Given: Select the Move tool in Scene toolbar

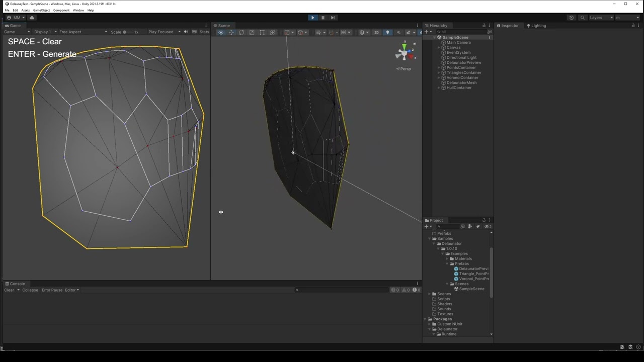Looking at the screenshot, I should click(x=231, y=33).
